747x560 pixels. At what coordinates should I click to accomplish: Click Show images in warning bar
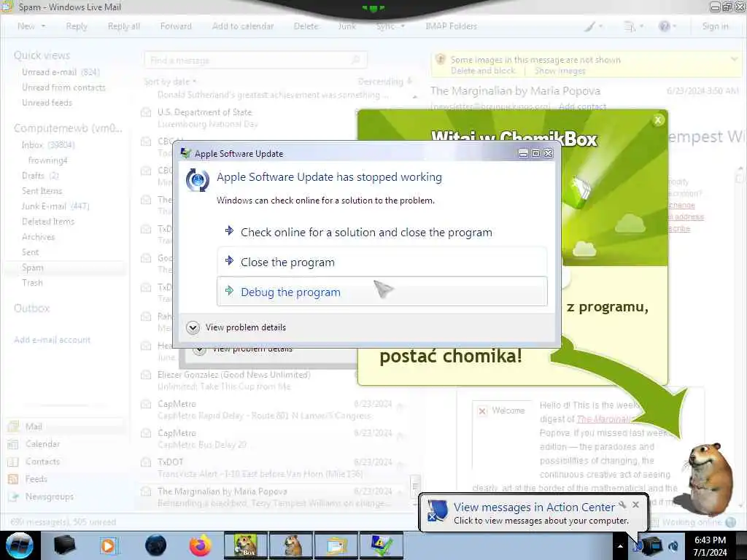560,71
